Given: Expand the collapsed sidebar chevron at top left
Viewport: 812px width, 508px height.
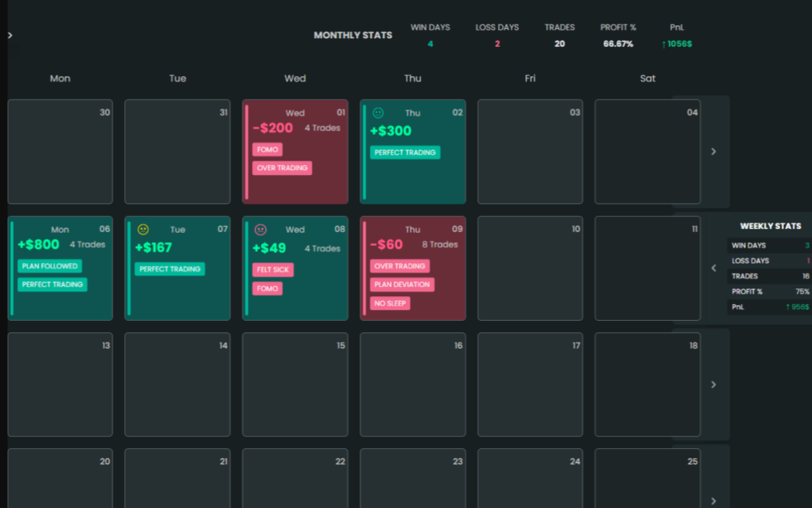Looking at the screenshot, I should click(x=10, y=35).
